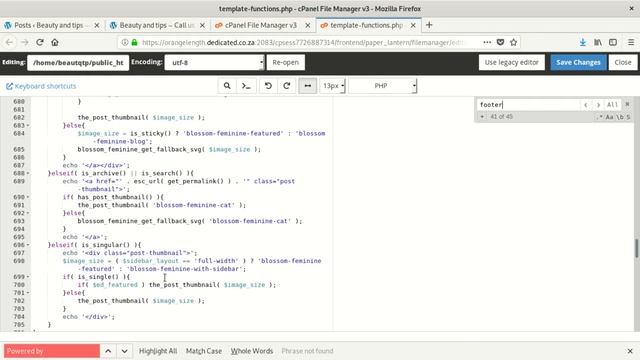
Task: Collapse code fold at line 688
Action: (x=28, y=173)
